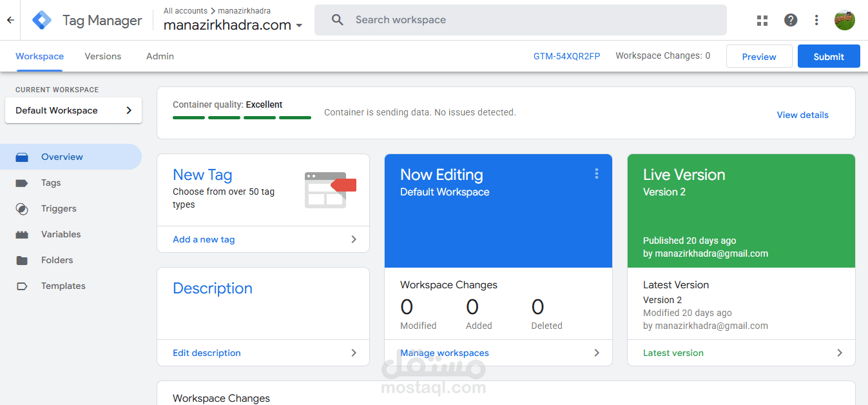Click the green Live Version card
Image resolution: width=868 pixels, height=405 pixels.
[741, 211]
